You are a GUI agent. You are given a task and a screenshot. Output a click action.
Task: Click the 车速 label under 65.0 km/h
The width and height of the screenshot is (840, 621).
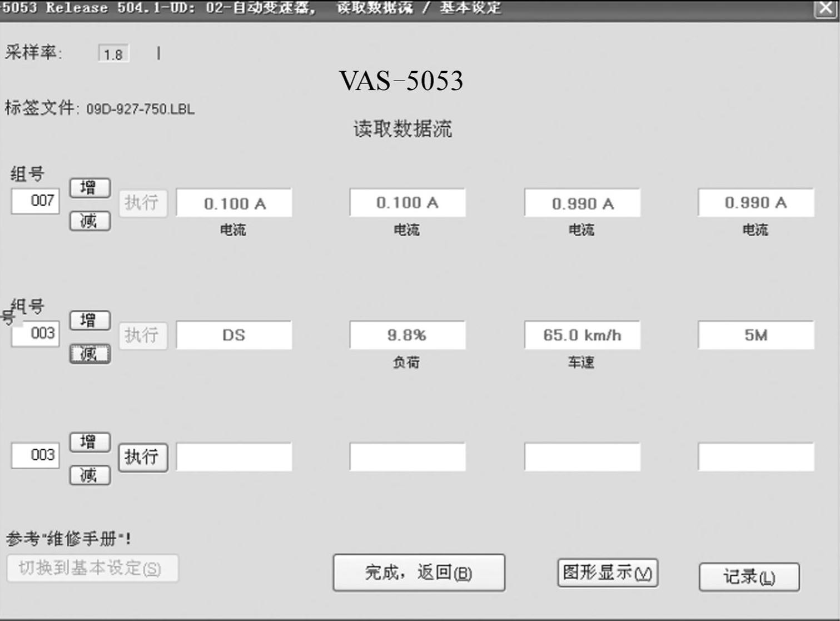(581, 362)
